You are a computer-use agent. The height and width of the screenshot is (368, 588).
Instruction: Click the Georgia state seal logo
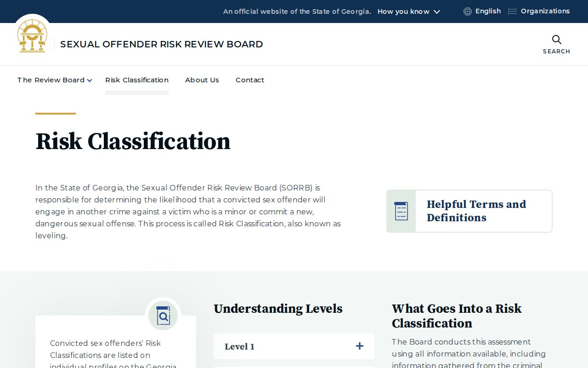pos(32,36)
